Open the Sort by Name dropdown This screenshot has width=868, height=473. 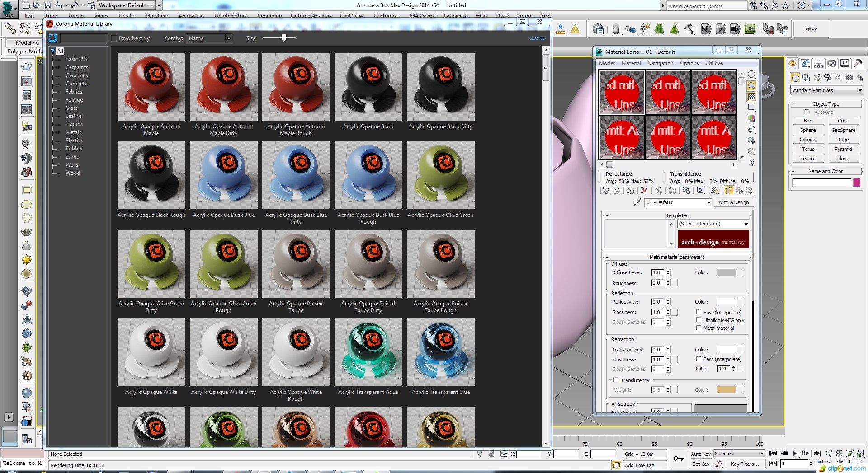pos(210,38)
